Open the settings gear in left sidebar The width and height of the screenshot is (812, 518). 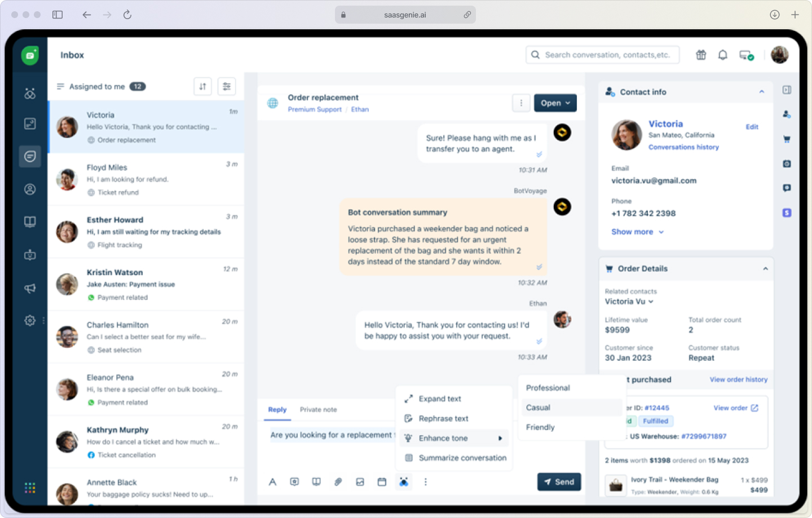[x=30, y=320]
